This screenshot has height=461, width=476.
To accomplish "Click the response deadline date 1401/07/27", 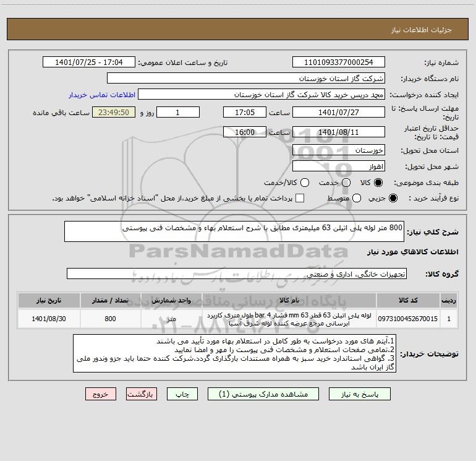I will click(x=339, y=112).
